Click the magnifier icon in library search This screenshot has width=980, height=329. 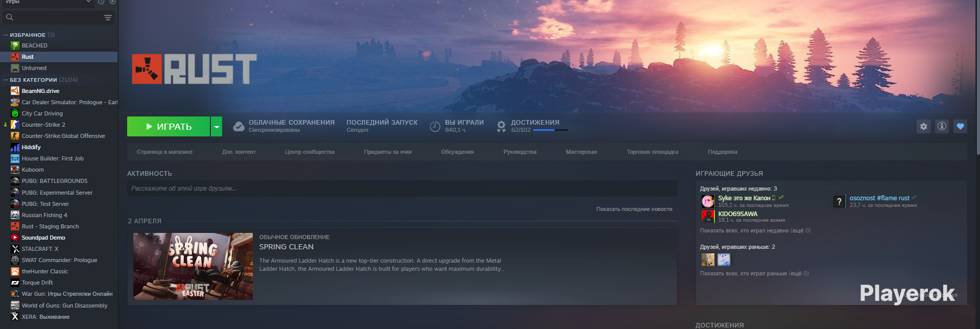pyautogui.click(x=9, y=17)
